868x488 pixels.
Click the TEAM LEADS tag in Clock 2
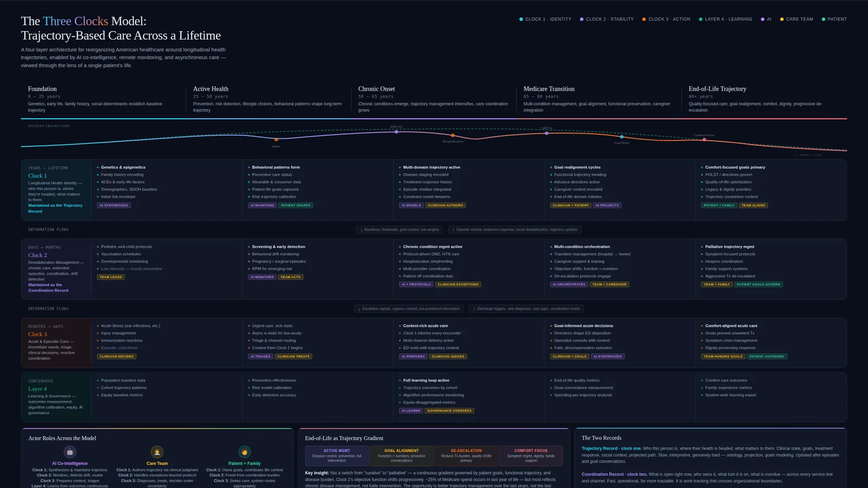tap(111, 277)
